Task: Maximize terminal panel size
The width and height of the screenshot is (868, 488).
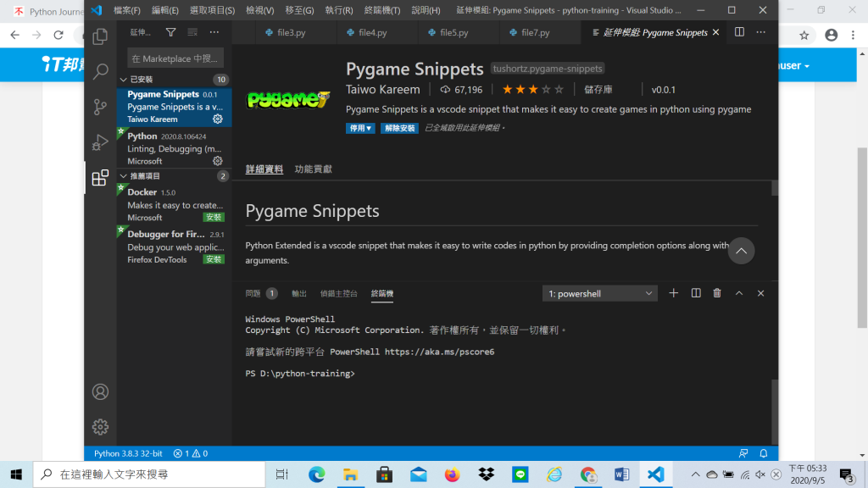Action: point(739,293)
